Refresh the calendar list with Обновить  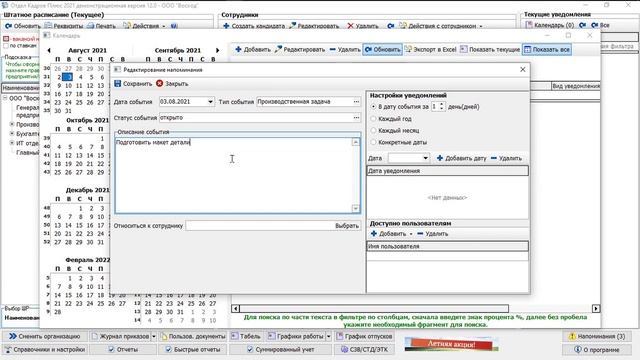coord(382,49)
